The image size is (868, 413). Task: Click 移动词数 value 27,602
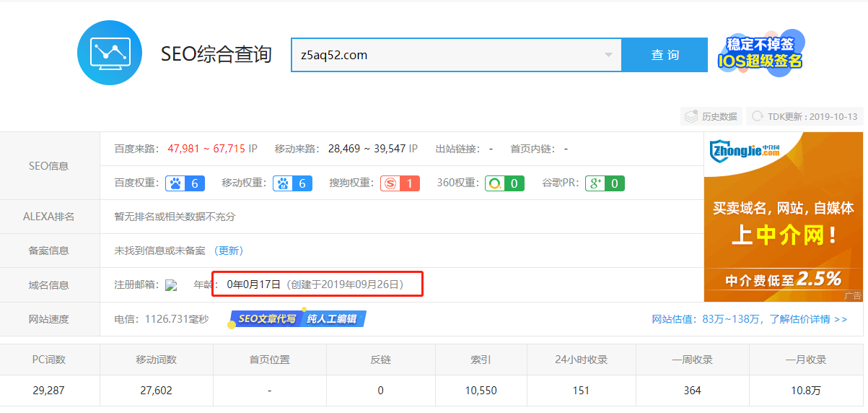click(x=156, y=391)
